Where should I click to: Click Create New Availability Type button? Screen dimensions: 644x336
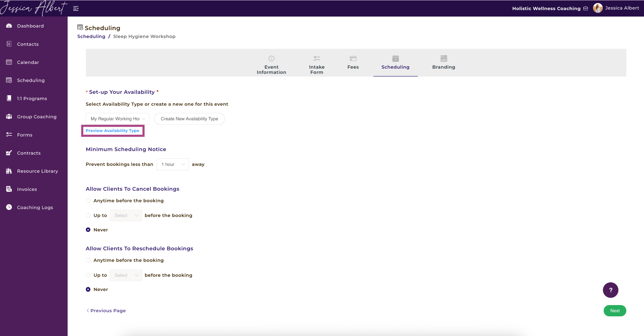(189, 119)
